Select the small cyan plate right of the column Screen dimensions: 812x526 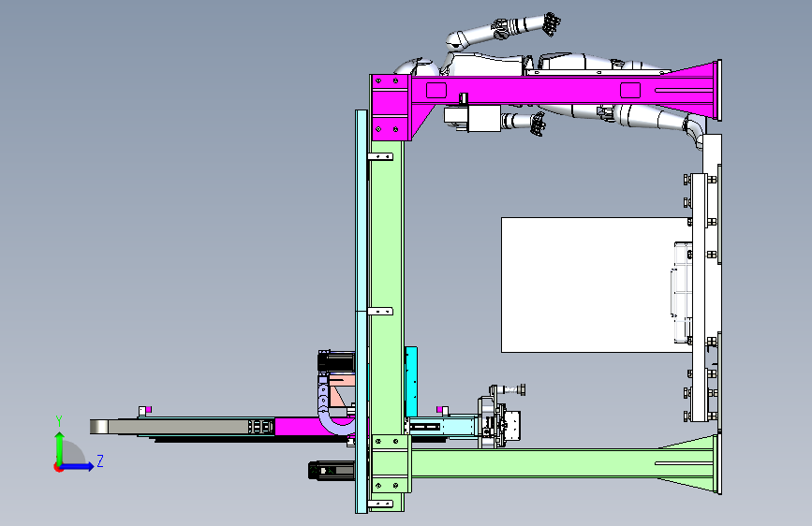point(411,382)
